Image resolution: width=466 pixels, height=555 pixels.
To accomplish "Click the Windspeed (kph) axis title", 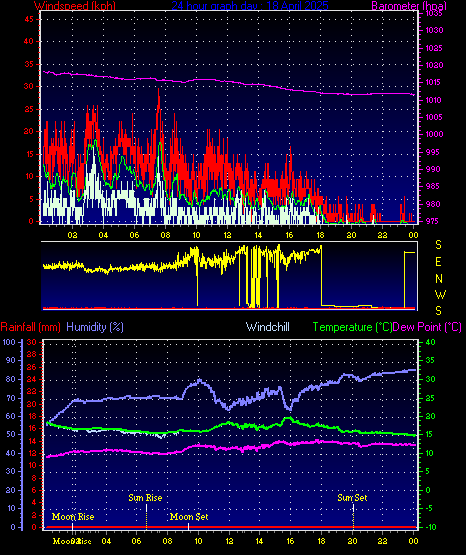I will click(75, 6).
